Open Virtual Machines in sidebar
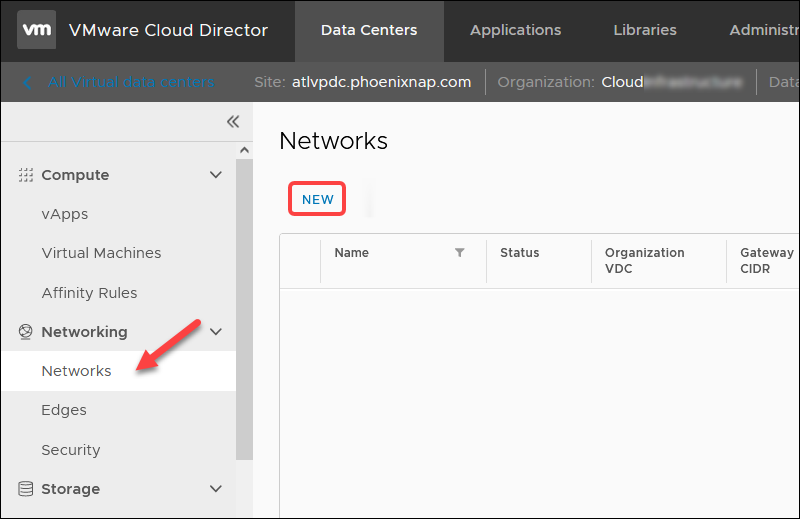This screenshot has width=800, height=519. pos(101,253)
